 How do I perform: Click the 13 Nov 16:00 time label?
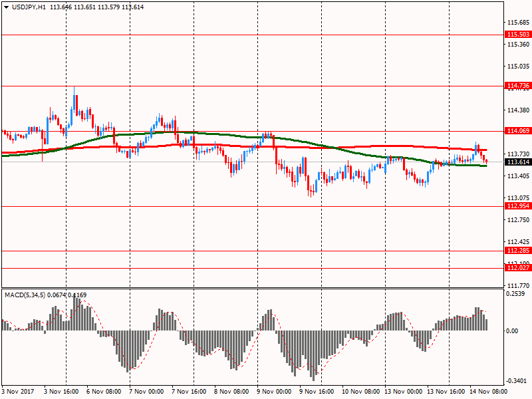coord(446,391)
